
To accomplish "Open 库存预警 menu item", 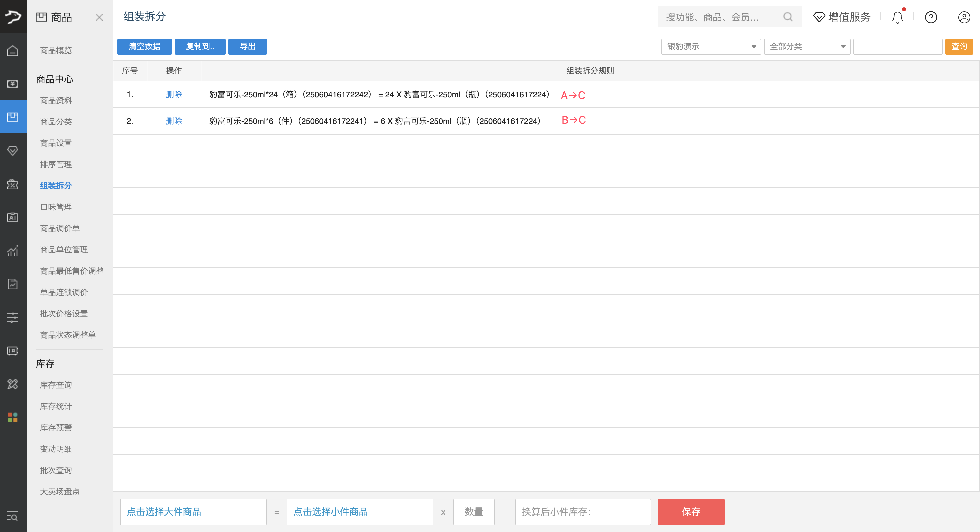I will tap(56, 428).
